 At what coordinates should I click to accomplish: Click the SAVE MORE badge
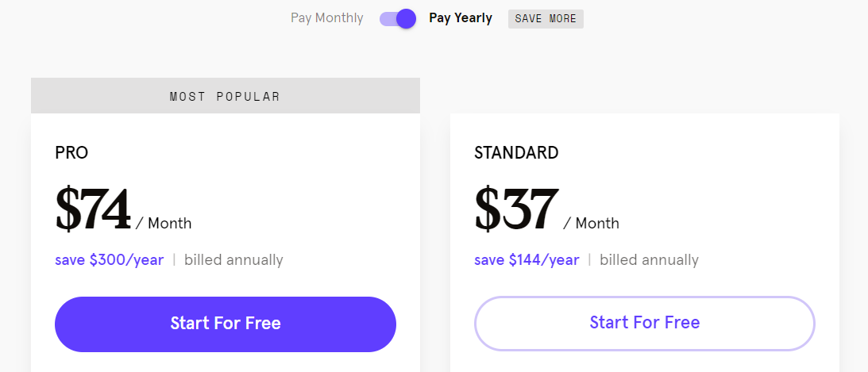546,19
